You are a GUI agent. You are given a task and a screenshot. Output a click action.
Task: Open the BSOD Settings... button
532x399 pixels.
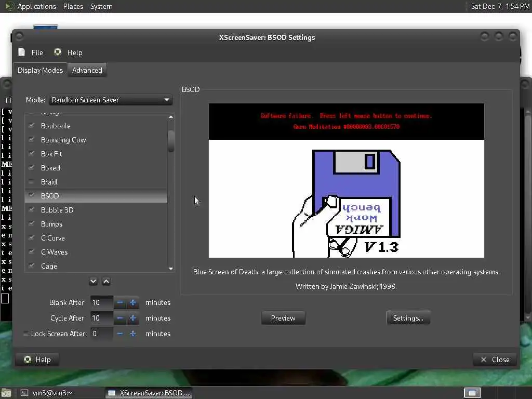coord(408,318)
